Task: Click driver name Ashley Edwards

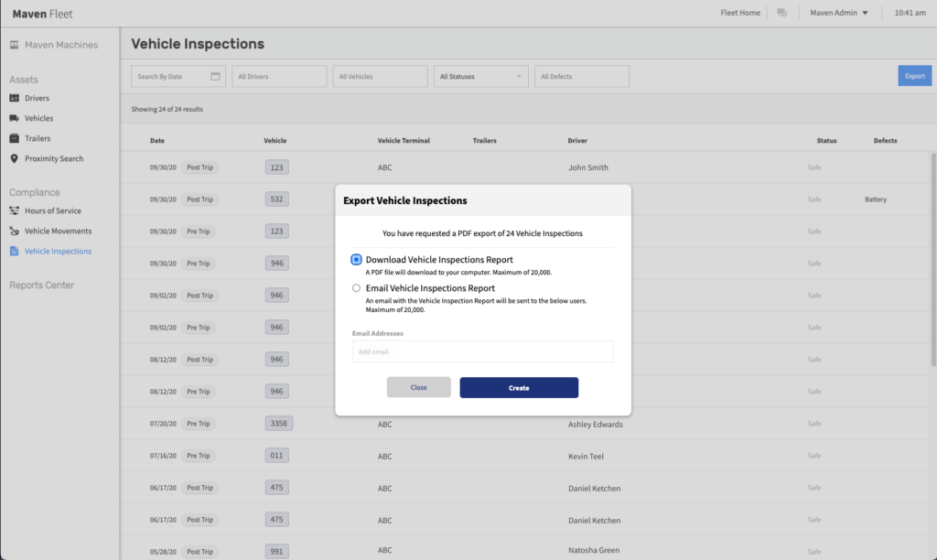Action: pos(595,425)
